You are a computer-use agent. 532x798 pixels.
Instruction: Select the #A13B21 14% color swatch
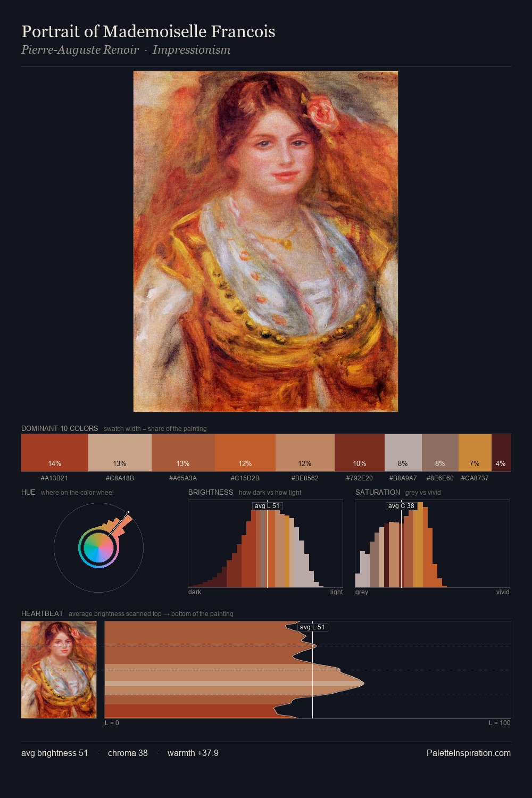coord(55,453)
